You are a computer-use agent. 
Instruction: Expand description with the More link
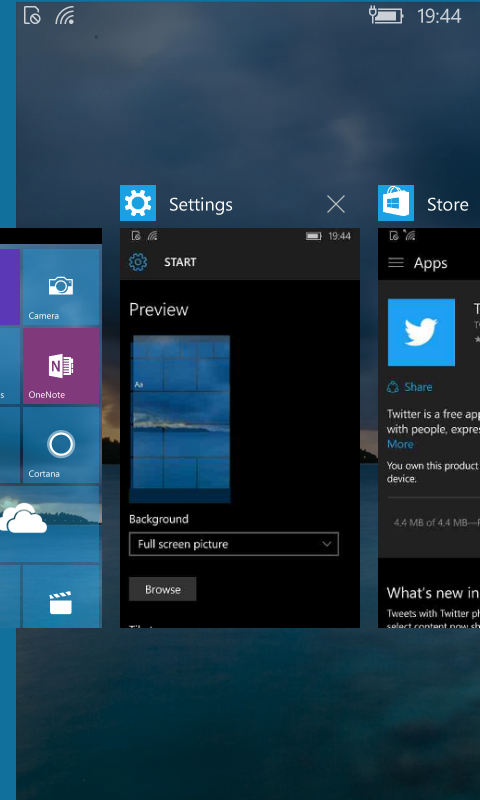(x=400, y=444)
